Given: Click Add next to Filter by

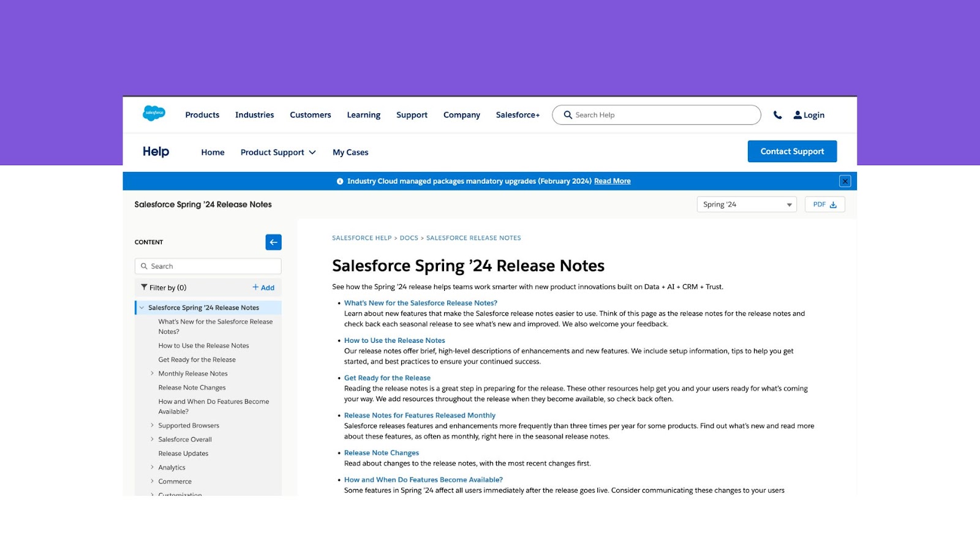Looking at the screenshot, I should [264, 287].
